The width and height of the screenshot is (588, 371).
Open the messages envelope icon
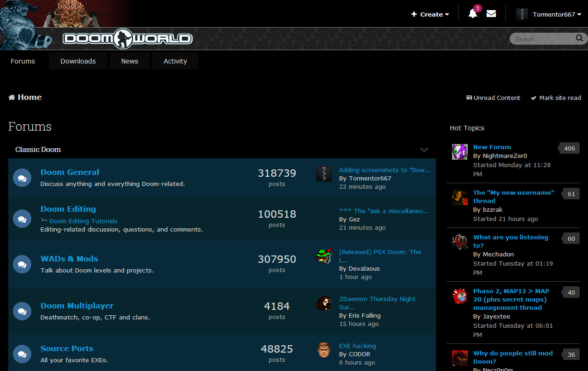click(491, 14)
